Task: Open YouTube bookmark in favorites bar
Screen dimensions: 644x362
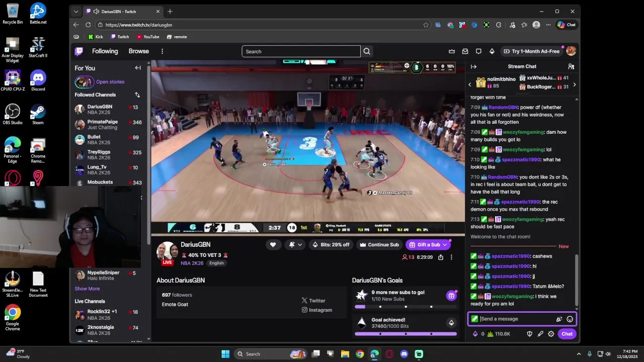Action: point(148,37)
